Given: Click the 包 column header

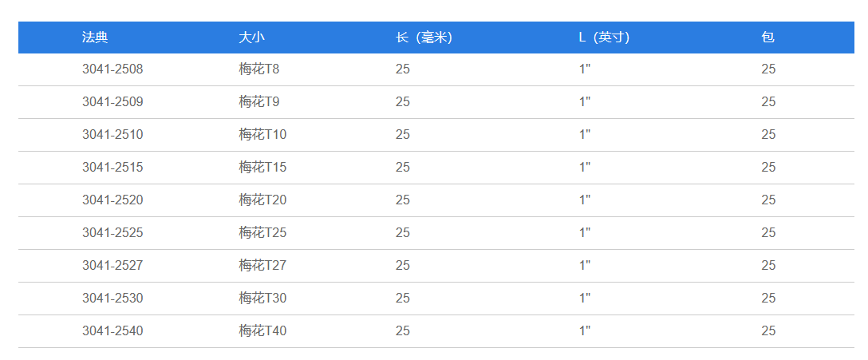Looking at the screenshot, I should tap(767, 38).
